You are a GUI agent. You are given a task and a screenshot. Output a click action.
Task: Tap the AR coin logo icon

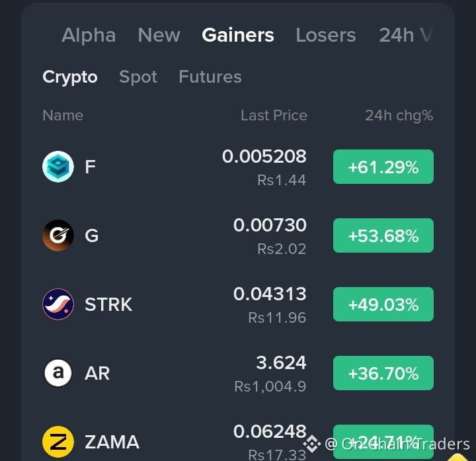[58, 373]
